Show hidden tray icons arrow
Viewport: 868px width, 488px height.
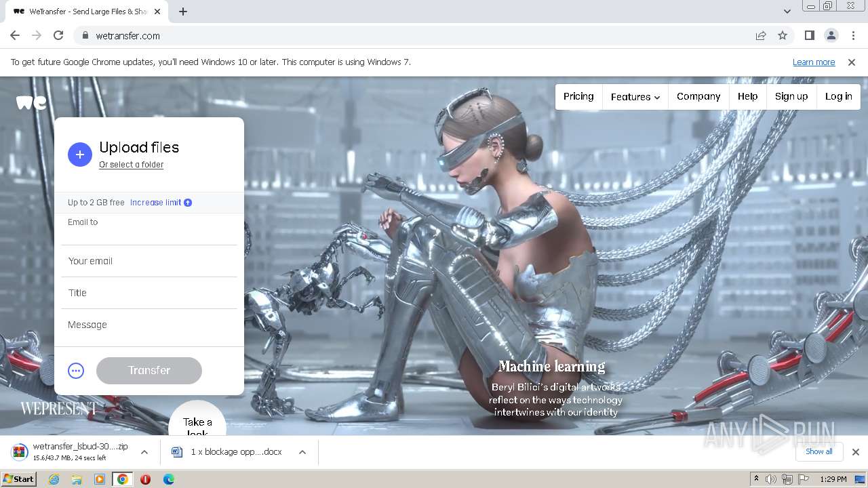pyautogui.click(x=756, y=479)
